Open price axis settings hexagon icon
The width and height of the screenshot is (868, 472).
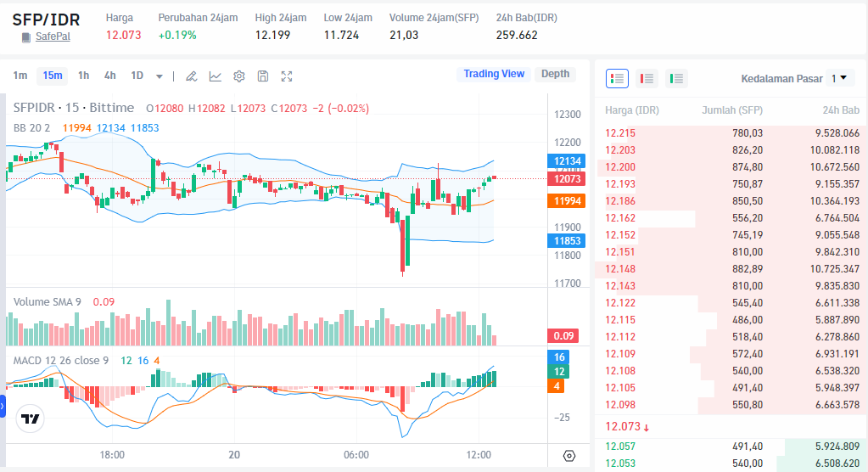tap(569, 456)
